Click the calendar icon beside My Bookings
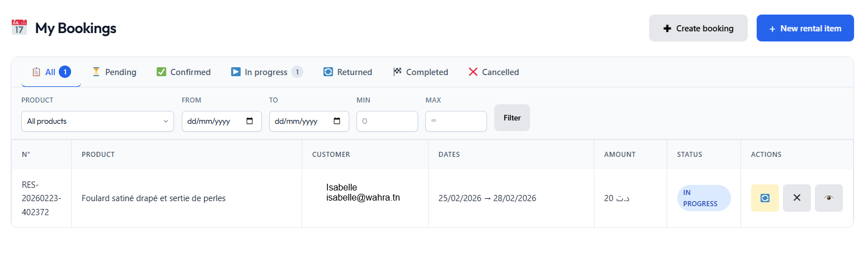Screen dimensions: 868x279 [x=19, y=27]
